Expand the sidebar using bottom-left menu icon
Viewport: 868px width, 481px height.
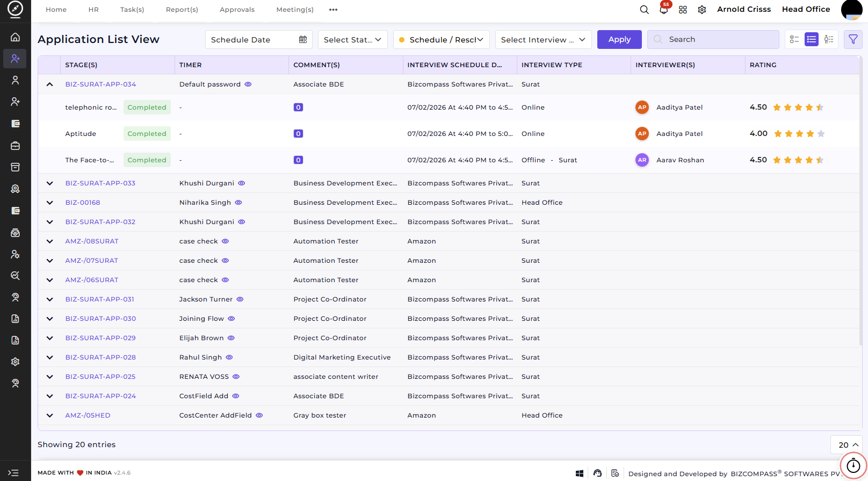pyautogui.click(x=13, y=473)
